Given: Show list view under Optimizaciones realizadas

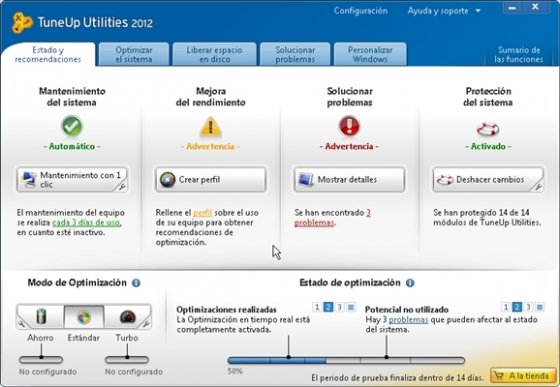Looking at the screenshot, I should (x=351, y=307).
